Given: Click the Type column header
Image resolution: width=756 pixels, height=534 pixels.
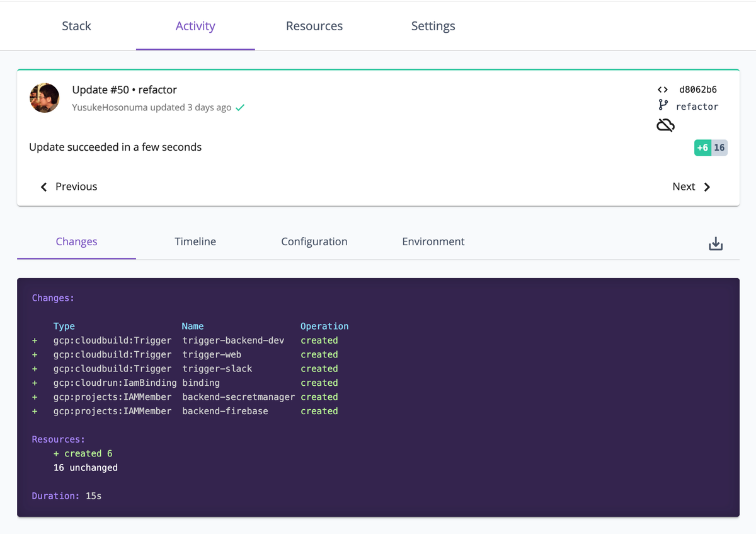Looking at the screenshot, I should tap(64, 326).
